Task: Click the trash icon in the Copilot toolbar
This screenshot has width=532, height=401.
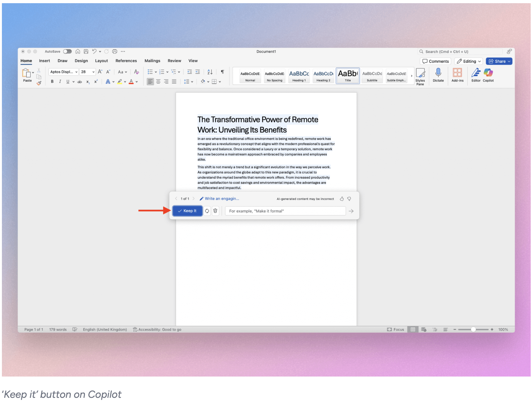Action: point(215,211)
